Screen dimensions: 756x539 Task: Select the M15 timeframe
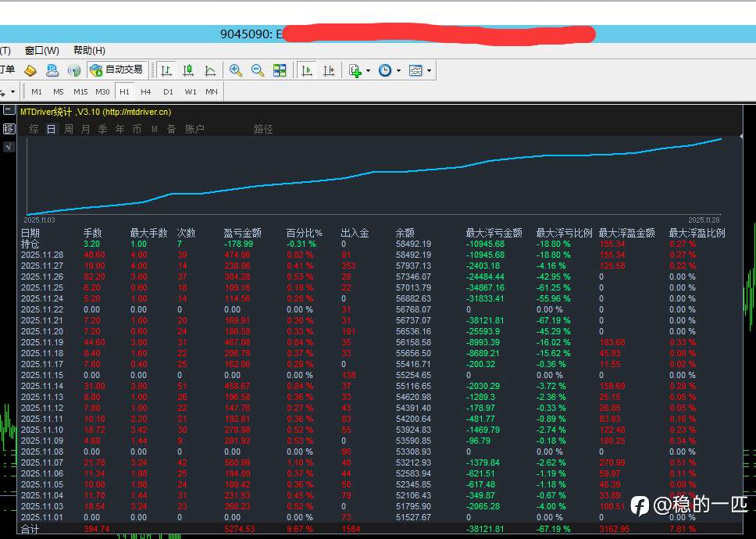coord(80,91)
